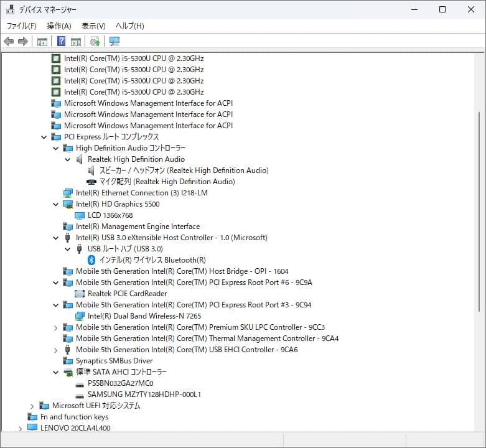Select the last i5-5300U CPU row

pos(134,92)
